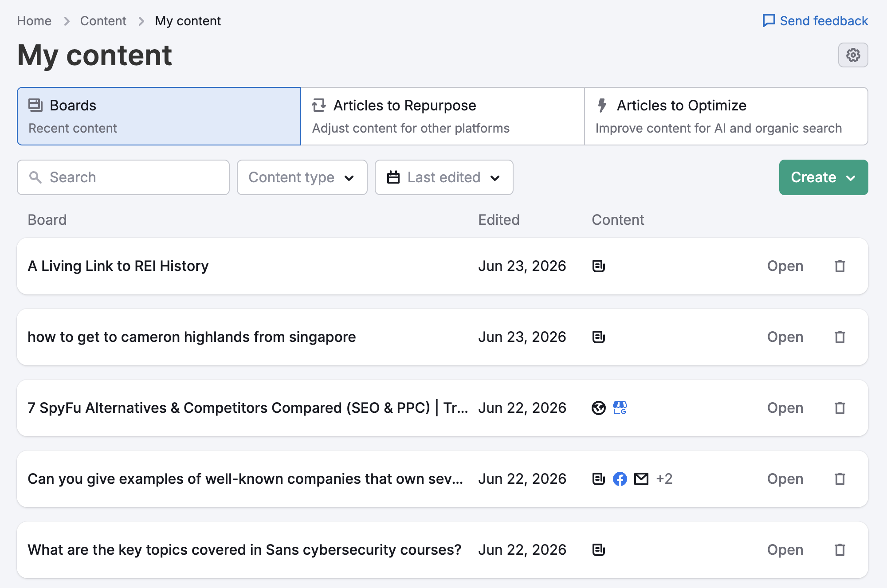Delete the A Living Link to REI History board

point(840,266)
